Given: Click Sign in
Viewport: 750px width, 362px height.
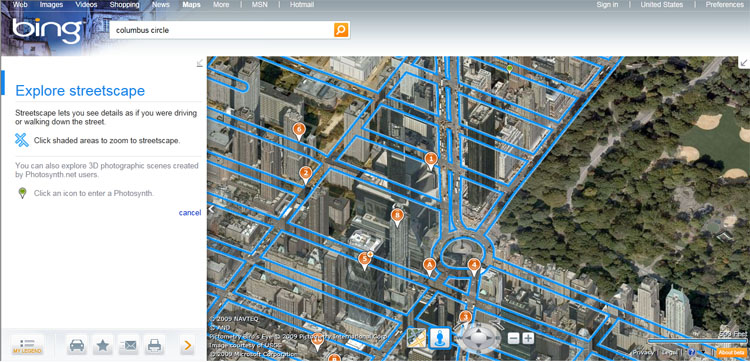Looking at the screenshot, I should (x=607, y=5).
